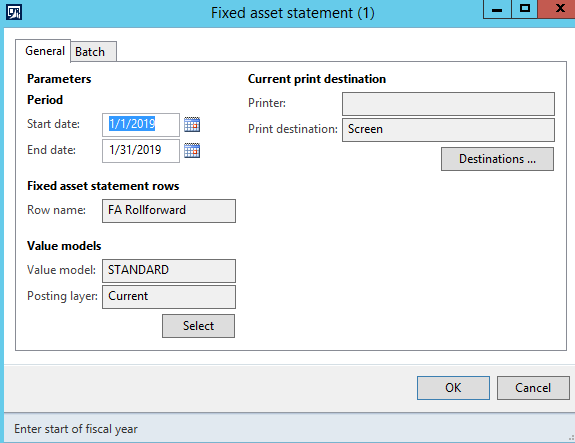Screen dimensions: 575x443
Task: Maximize the Fixed asset statement window
Action: pyautogui.click(x=524, y=9)
